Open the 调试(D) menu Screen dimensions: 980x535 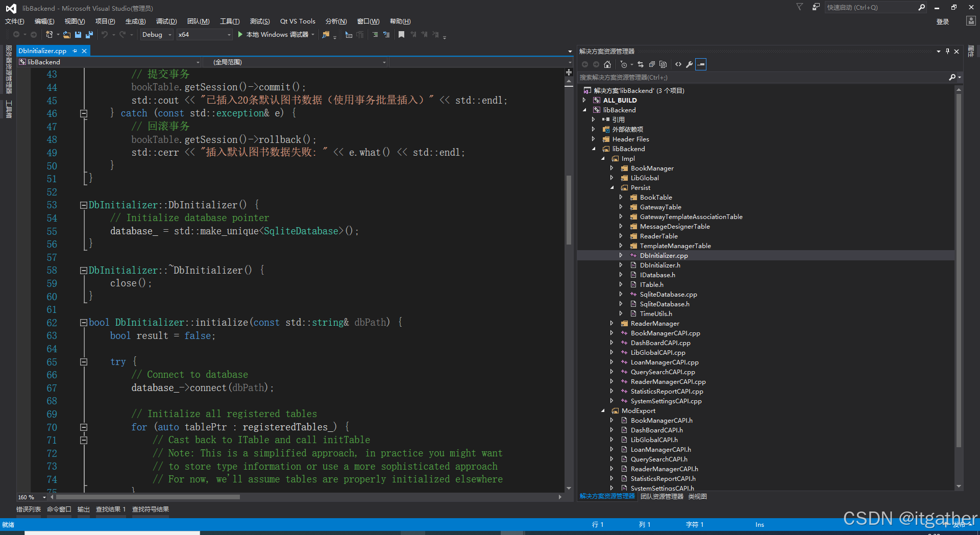(166, 21)
